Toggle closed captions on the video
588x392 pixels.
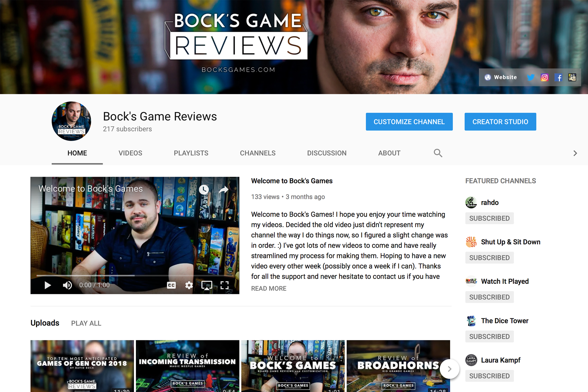click(x=171, y=285)
